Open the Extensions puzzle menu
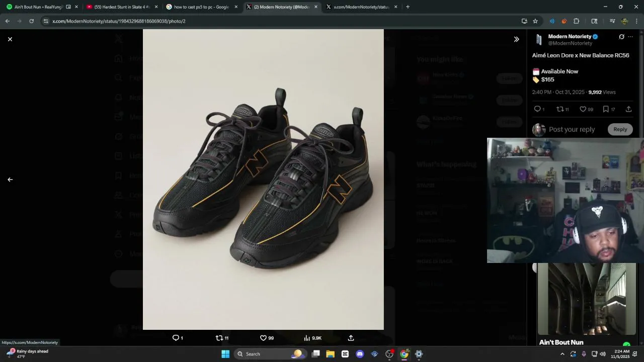The image size is (644, 362). pos(577,21)
